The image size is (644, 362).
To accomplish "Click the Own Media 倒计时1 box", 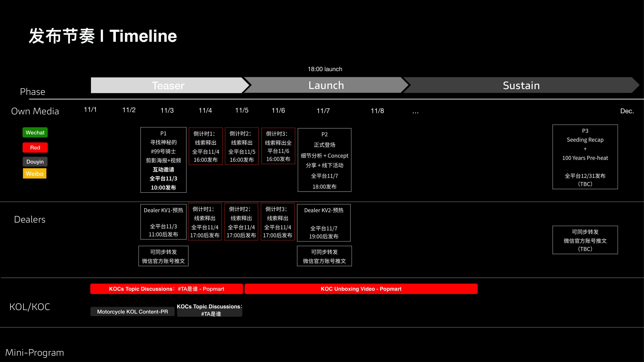I will (x=205, y=146).
